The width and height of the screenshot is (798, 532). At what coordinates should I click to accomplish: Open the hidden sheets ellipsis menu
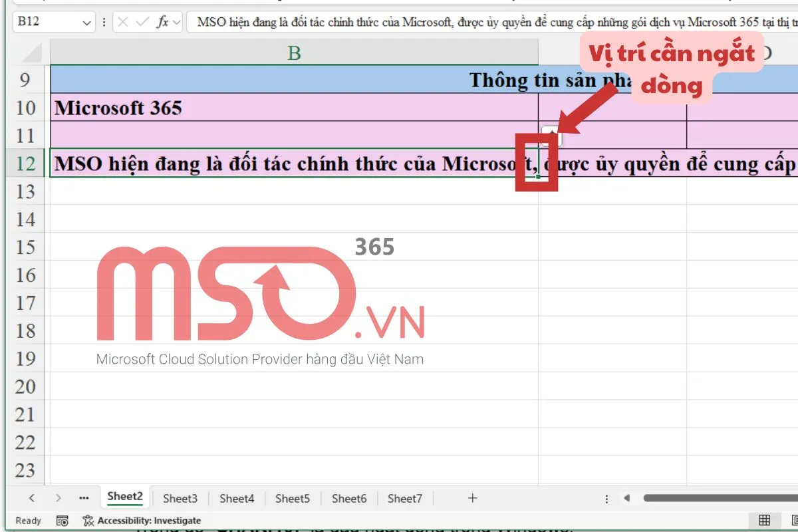tap(84, 498)
